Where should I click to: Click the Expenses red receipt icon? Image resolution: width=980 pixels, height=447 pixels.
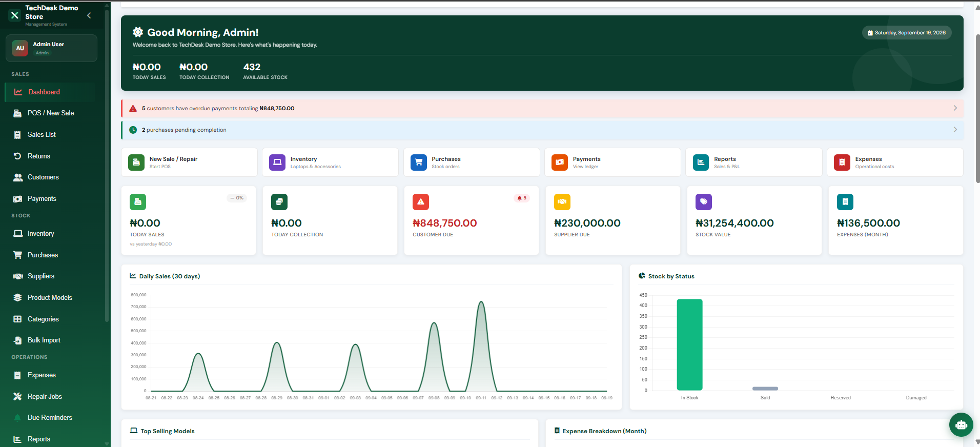point(842,162)
